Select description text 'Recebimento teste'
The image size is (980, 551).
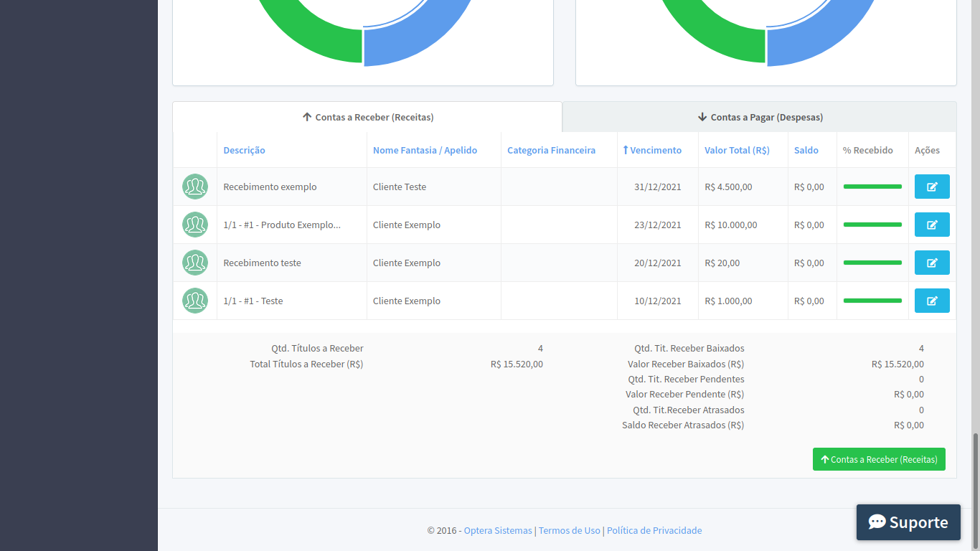tap(262, 263)
